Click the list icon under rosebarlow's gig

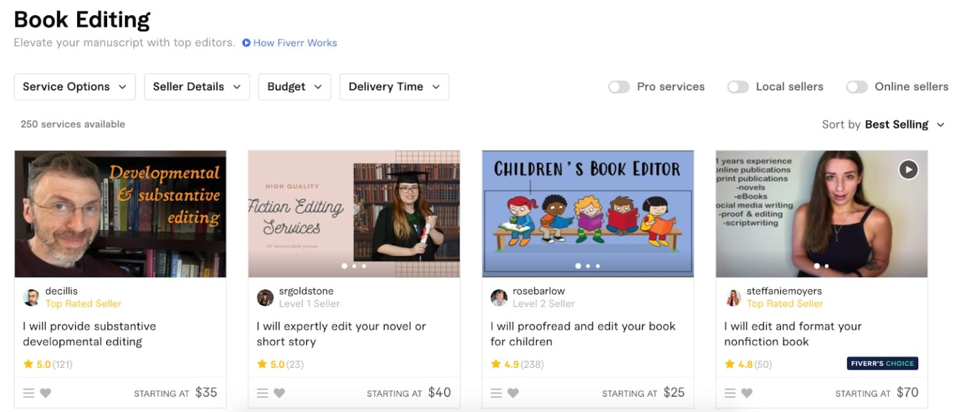pos(496,393)
